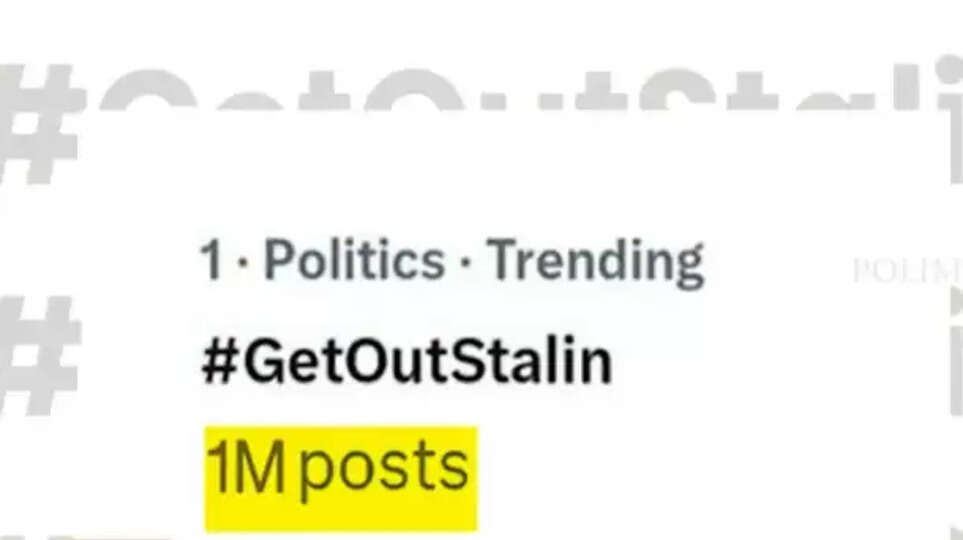Click the faint watermark text at right edge
The width and height of the screenshot is (963, 540).
coord(906,271)
